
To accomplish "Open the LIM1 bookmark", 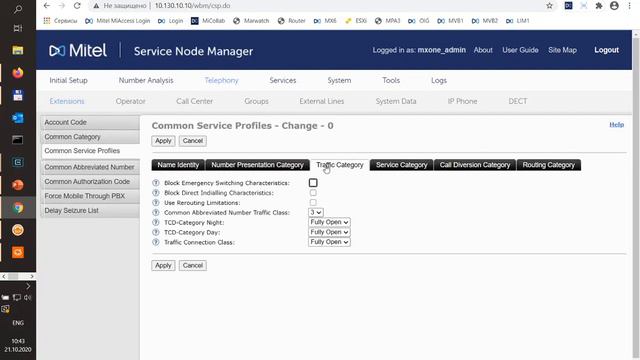I will (518, 21).
